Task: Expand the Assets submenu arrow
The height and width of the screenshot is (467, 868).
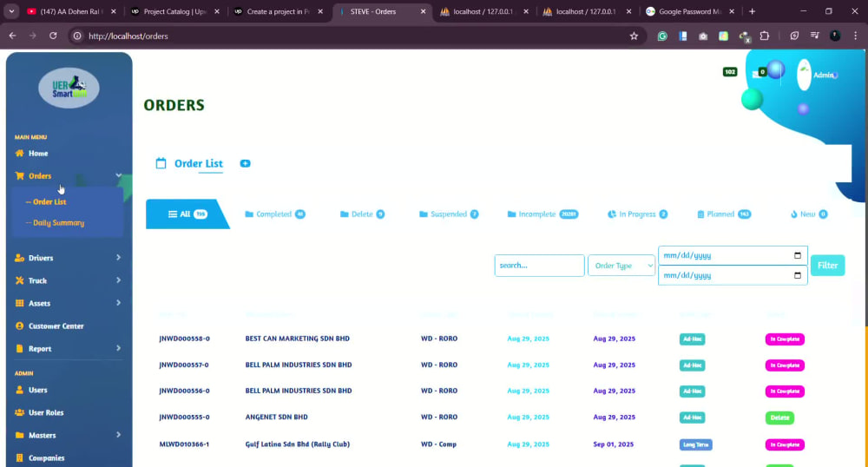Action: [x=118, y=303]
